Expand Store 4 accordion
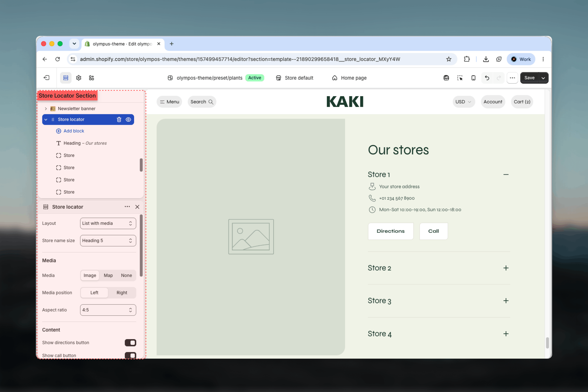588x392 pixels. (x=506, y=334)
